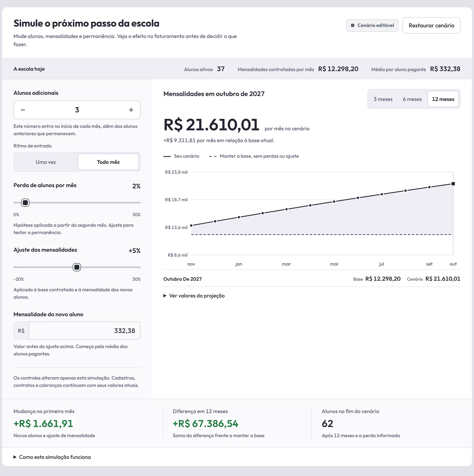Image resolution: width=474 pixels, height=476 pixels.
Task: Click the Restaurar cenário button
Action: pyautogui.click(x=431, y=25)
